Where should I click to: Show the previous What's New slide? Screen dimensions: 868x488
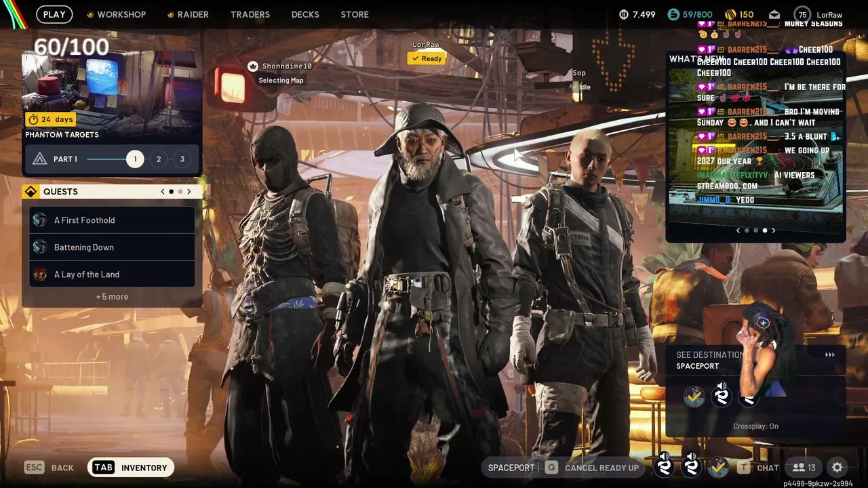click(738, 230)
